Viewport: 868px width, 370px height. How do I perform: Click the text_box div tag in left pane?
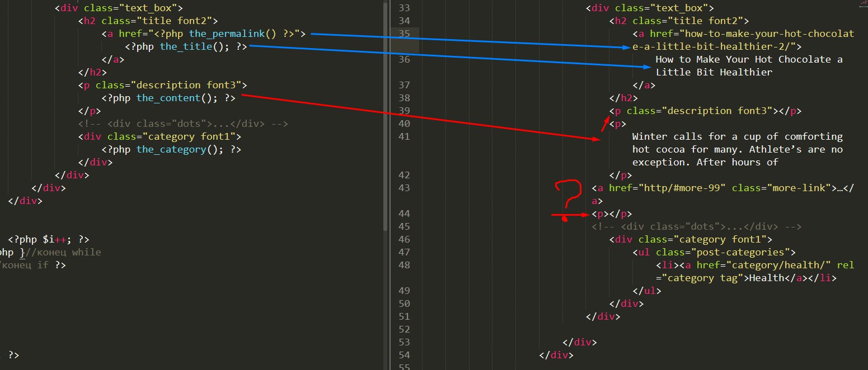click(x=119, y=8)
